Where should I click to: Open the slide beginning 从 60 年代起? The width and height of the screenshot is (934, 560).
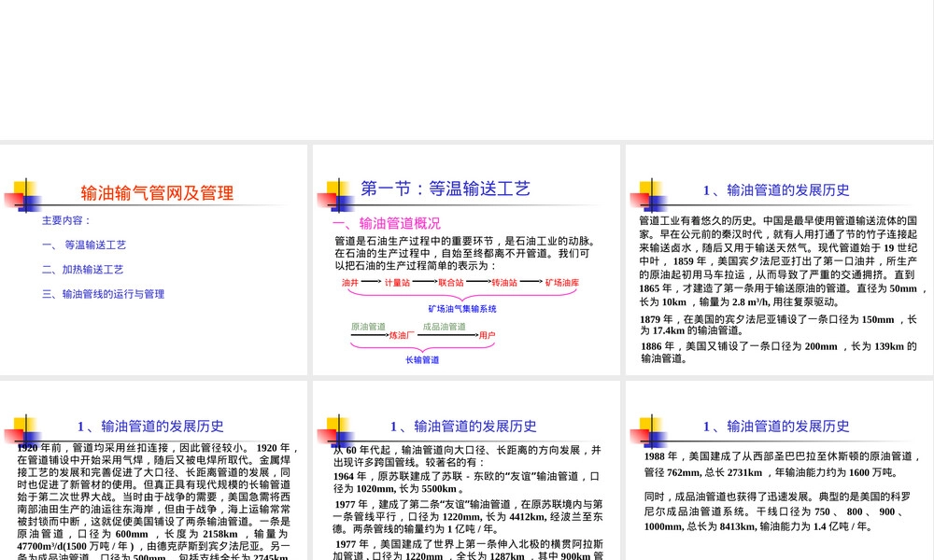[466, 470]
